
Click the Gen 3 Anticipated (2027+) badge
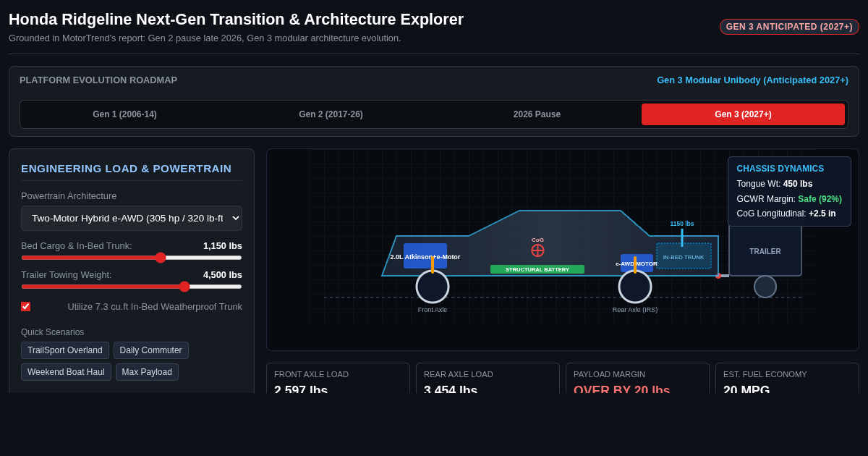(x=789, y=27)
